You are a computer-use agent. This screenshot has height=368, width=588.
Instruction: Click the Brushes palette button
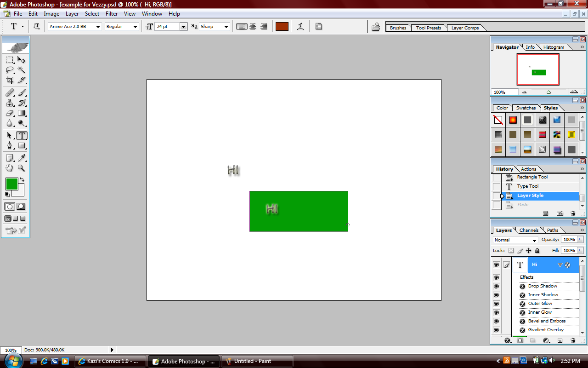398,28
